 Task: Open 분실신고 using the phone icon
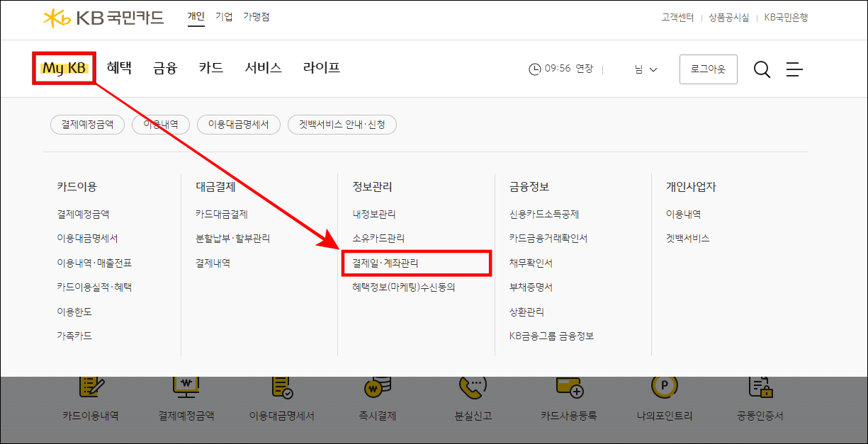pyautogui.click(x=472, y=398)
